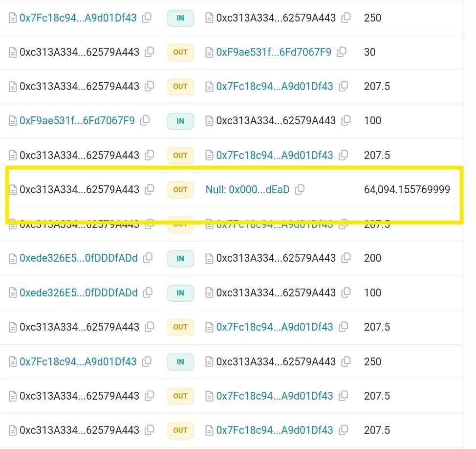
Task: Select the amount 100 in the 0xede326E5 row
Action: pos(372,293)
